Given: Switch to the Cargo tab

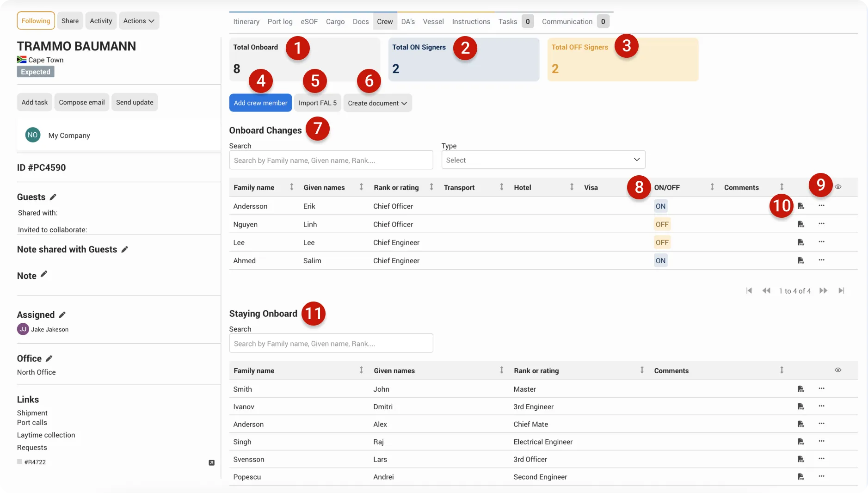Looking at the screenshot, I should [x=335, y=22].
